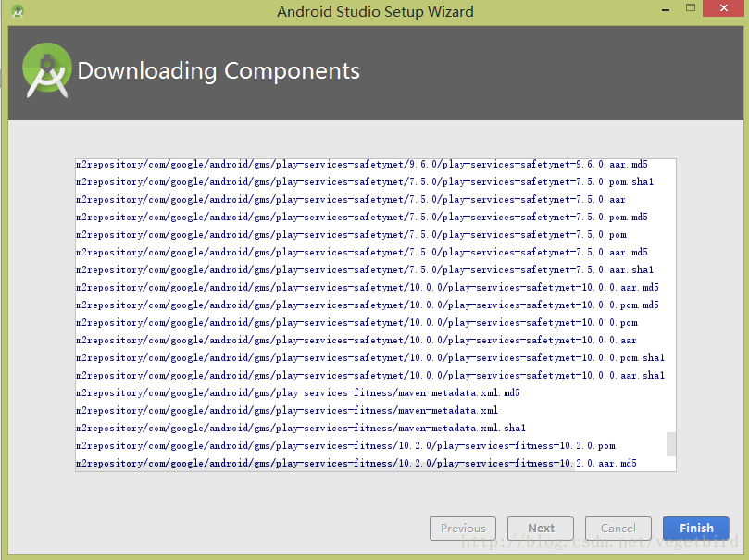Viewport: 749px width, 560px height.
Task: Click the log scrollbar thumb
Action: click(x=671, y=444)
